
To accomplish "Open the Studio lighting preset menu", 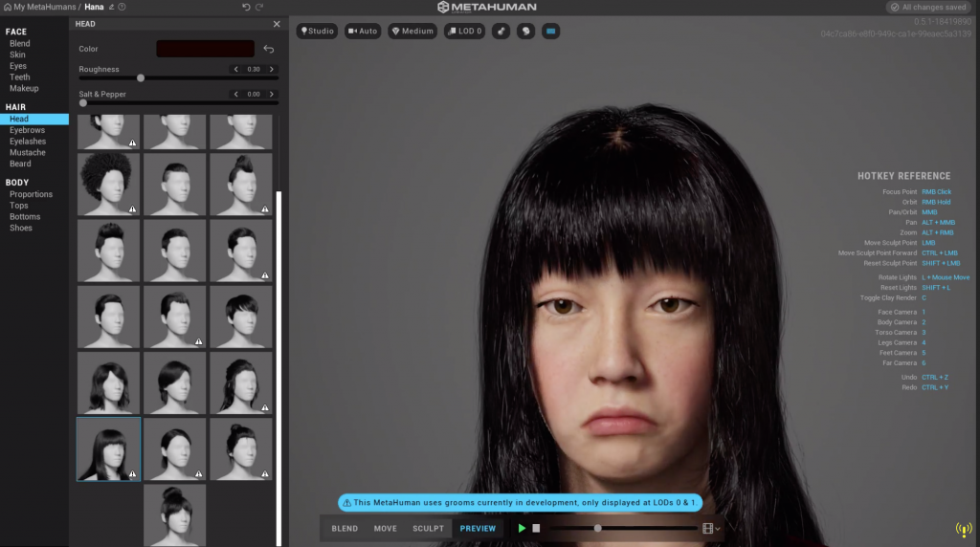I will (317, 31).
